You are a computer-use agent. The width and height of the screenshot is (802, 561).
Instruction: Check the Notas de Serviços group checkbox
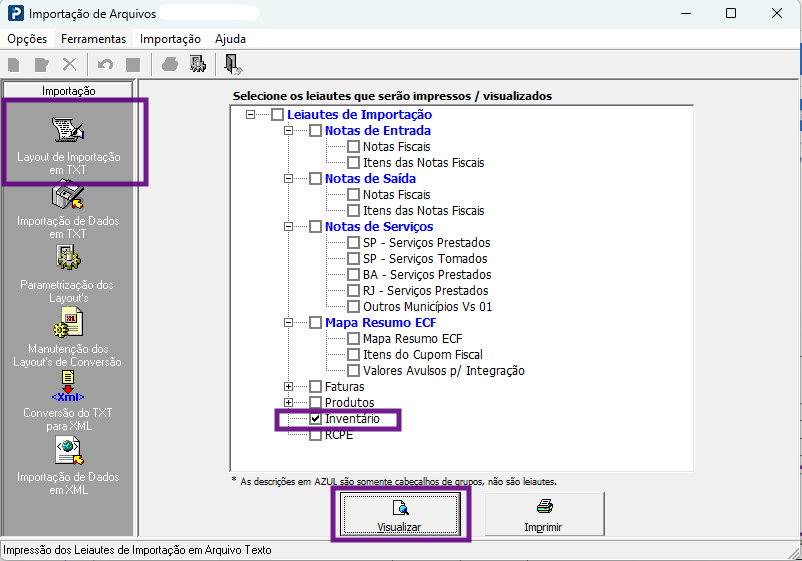click(x=316, y=227)
